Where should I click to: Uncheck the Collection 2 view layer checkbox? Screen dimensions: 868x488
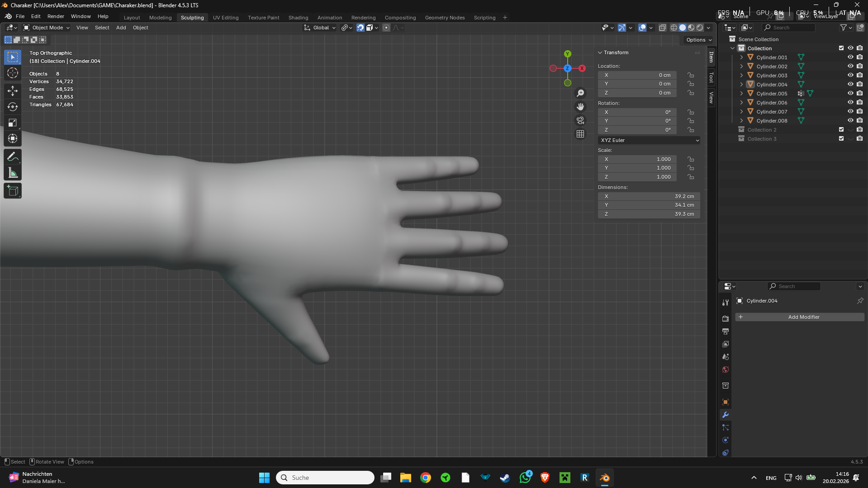[841, 130]
